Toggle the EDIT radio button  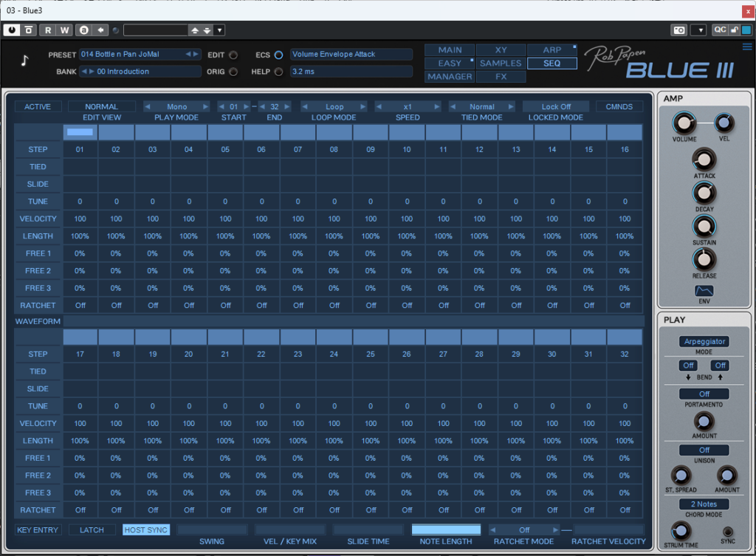click(x=233, y=55)
